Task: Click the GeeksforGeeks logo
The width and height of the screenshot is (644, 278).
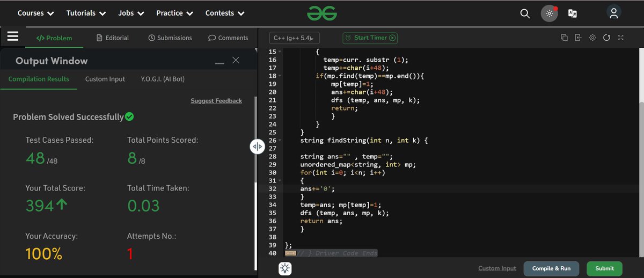Action: click(322, 13)
